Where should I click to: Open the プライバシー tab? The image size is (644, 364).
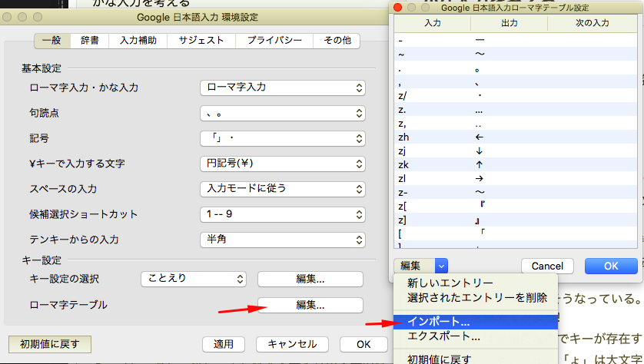point(274,41)
